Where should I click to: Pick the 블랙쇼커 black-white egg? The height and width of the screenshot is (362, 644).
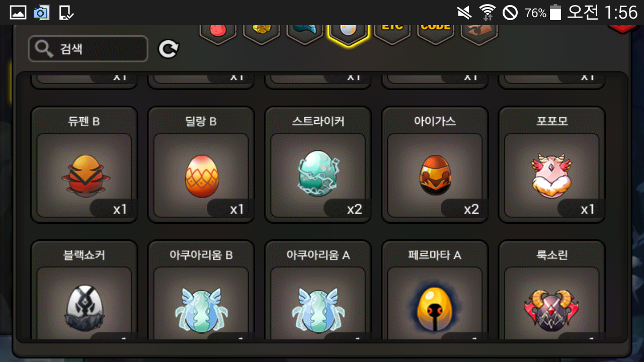click(x=84, y=290)
